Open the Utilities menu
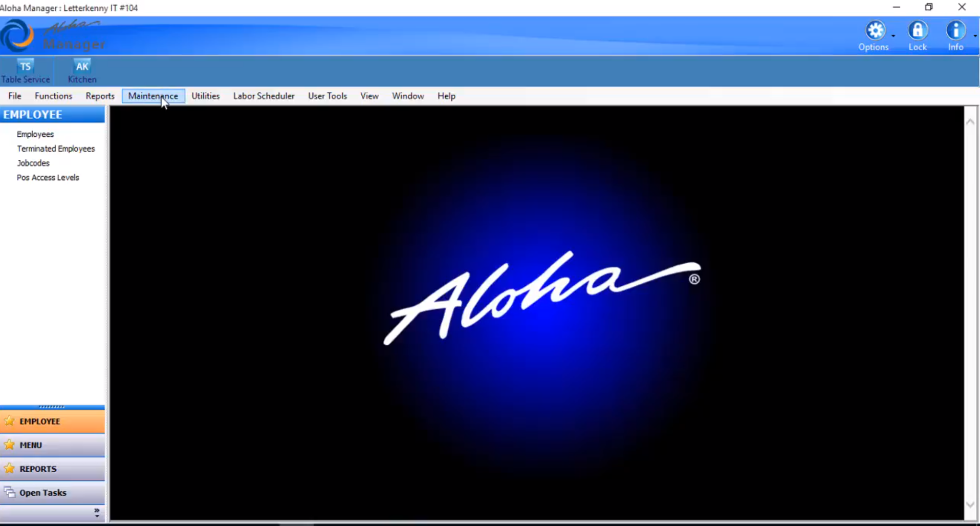 (205, 96)
